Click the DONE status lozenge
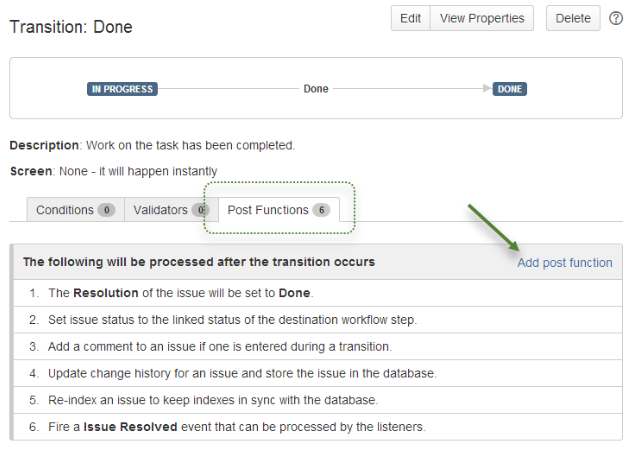 tap(510, 89)
